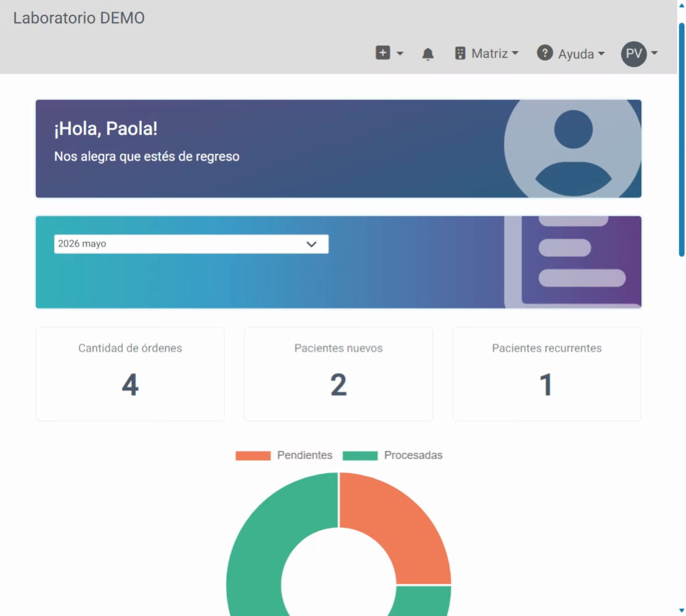Click the Ayuda question mark icon
Image resolution: width=686 pixels, height=616 pixels.
pos(545,53)
